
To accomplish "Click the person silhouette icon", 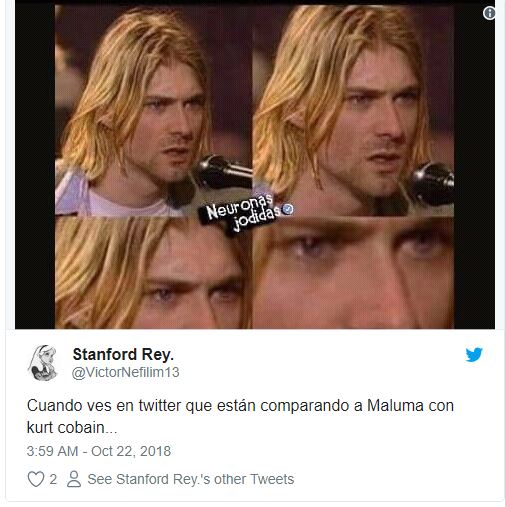I will tap(74, 479).
